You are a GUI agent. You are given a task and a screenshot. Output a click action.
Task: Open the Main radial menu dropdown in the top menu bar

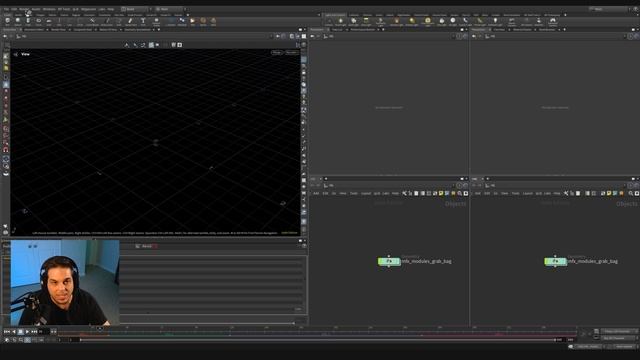tap(169, 9)
